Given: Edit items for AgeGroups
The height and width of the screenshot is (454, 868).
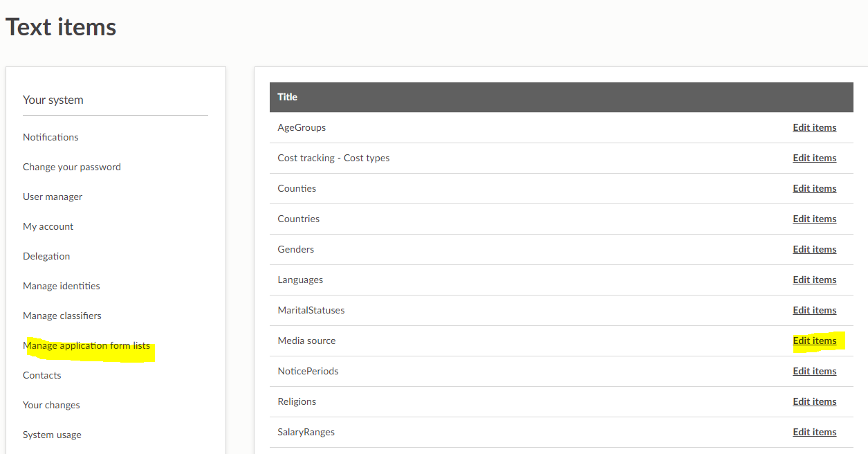Looking at the screenshot, I should [814, 127].
